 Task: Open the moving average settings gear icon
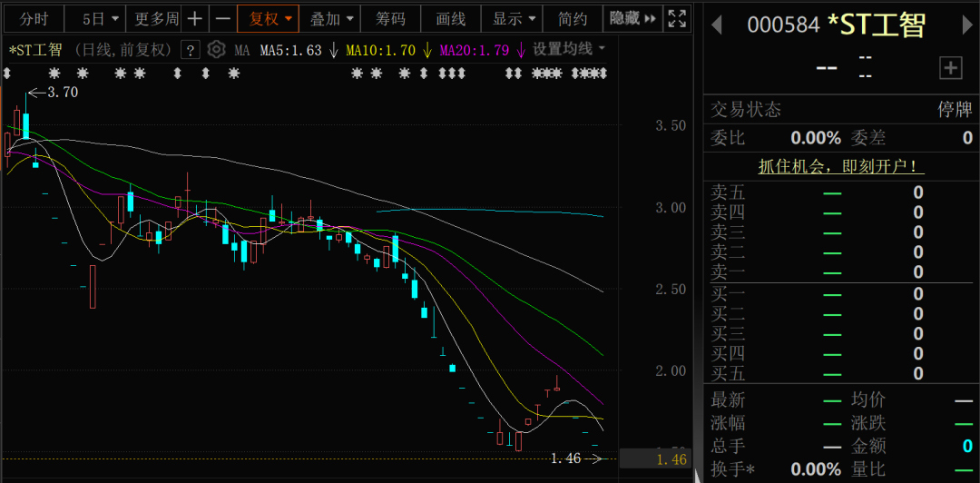[216, 50]
